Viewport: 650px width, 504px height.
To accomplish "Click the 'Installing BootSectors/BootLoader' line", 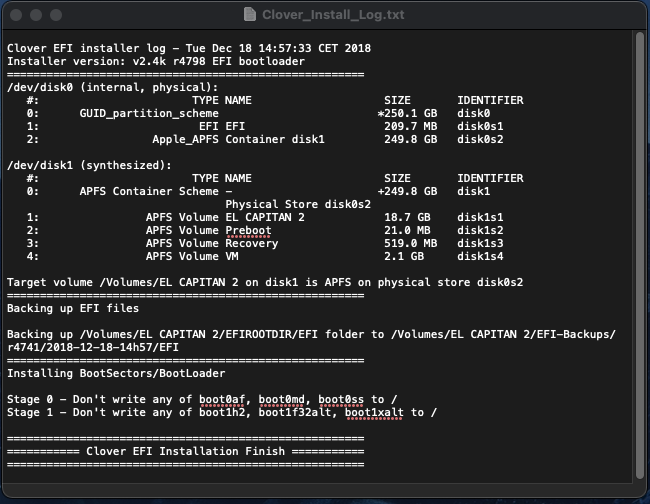I will [x=118, y=373].
